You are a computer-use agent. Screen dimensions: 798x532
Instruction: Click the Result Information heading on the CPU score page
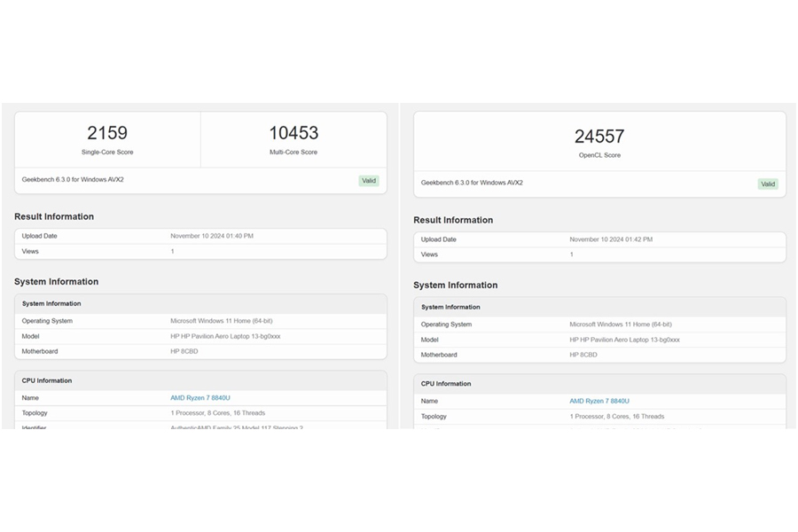pos(54,216)
